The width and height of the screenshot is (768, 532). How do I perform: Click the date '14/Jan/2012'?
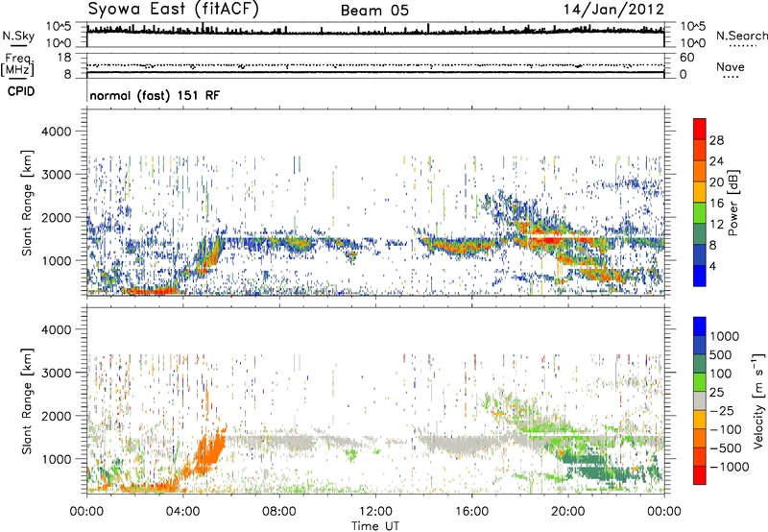614,10
